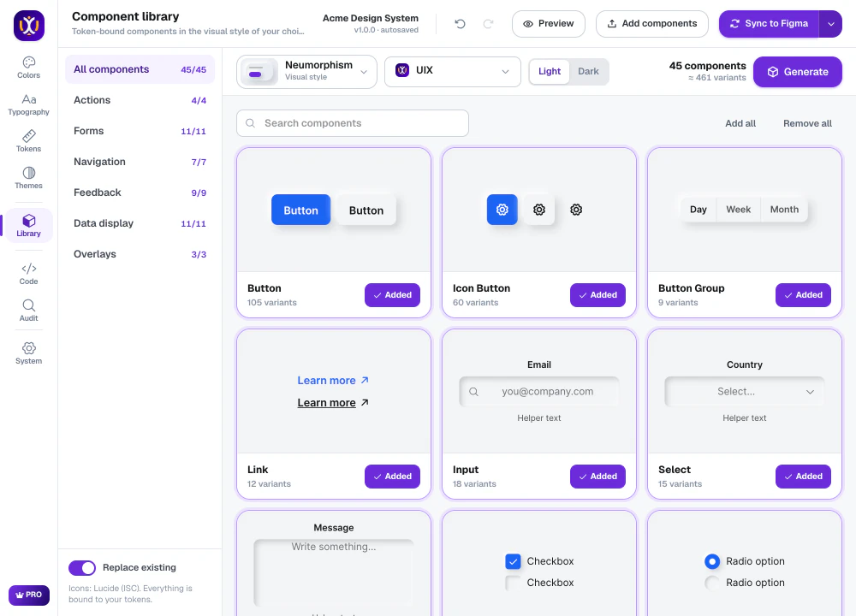Screen dimensions: 856x616
Task: Open the Audit section
Action: coord(28,311)
